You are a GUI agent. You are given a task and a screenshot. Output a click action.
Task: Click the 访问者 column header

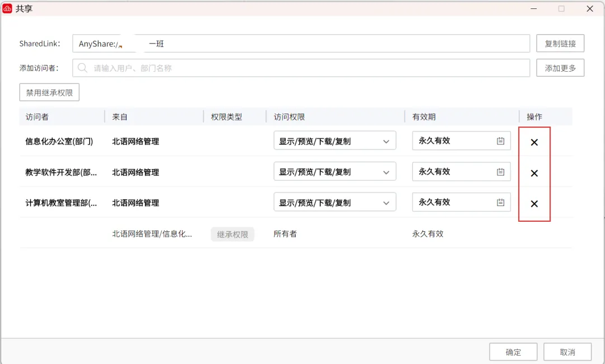click(x=37, y=117)
